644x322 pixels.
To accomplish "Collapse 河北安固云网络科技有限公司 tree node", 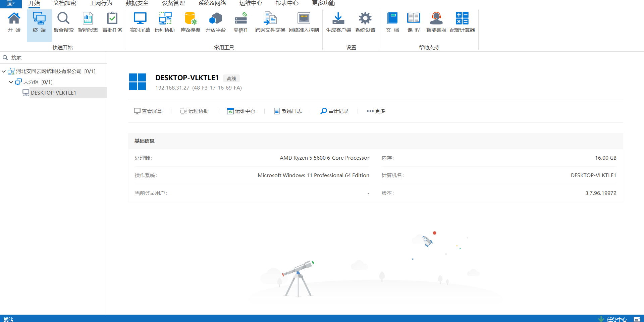I will (4, 71).
